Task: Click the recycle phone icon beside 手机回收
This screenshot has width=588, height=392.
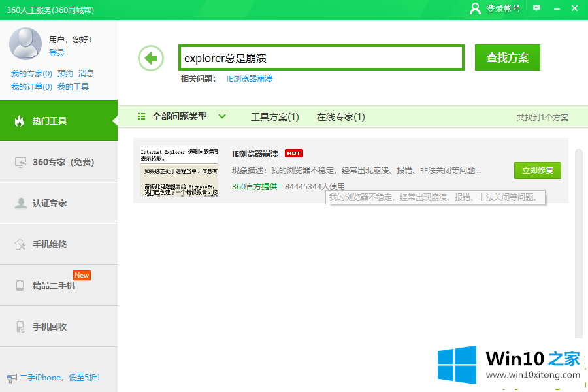Action: coord(20,327)
